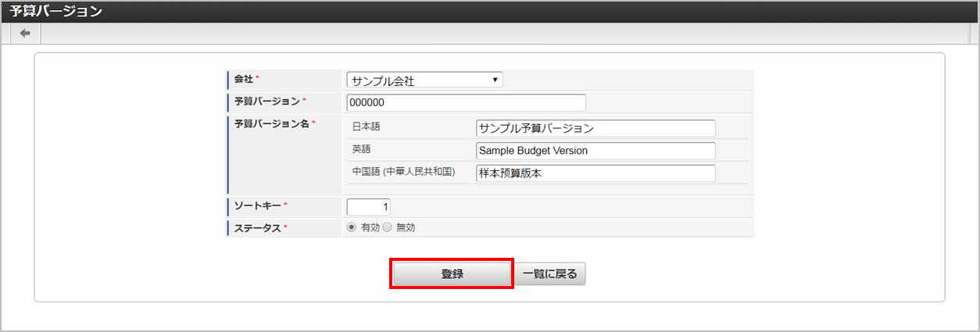Viewport: 980px width, 332px height.
Task: Focus the ソートキー number field
Action: point(369,206)
